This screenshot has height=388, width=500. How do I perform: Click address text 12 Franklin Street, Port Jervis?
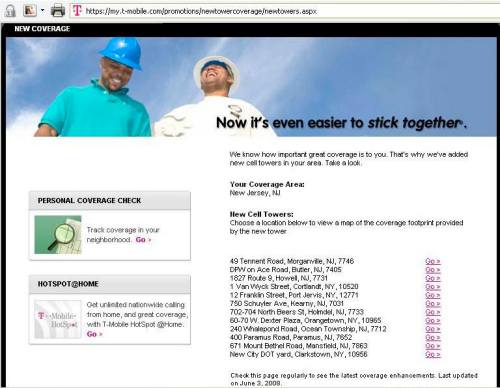pyautogui.click(x=294, y=295)
